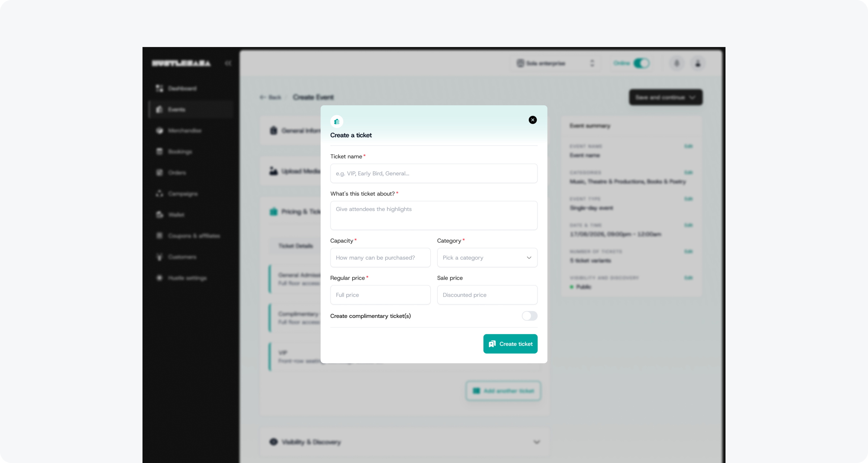
Task: Enable the Create complimentary ticket(s) switch
Action: [x=529, y=316]
